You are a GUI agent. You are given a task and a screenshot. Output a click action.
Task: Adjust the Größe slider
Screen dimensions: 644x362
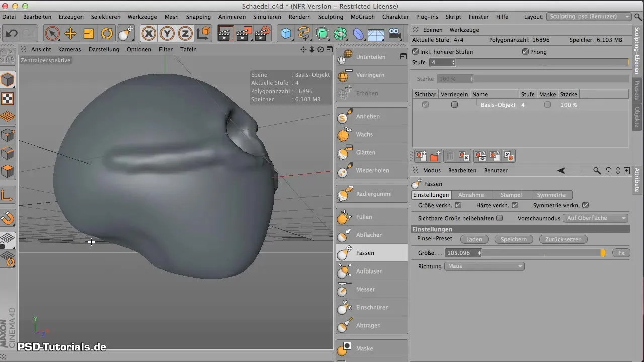pyautogui.click(x=544, y=253)
